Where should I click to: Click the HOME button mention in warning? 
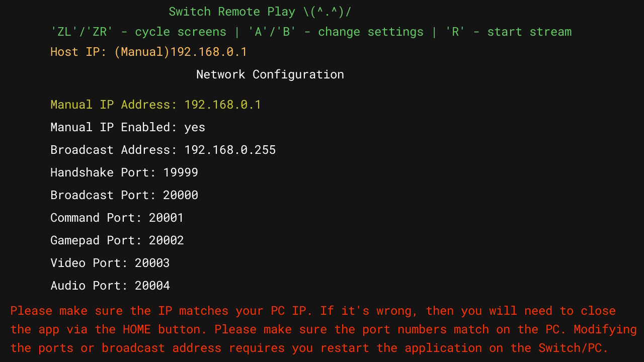pyautogui.click(x=137, y=329)
